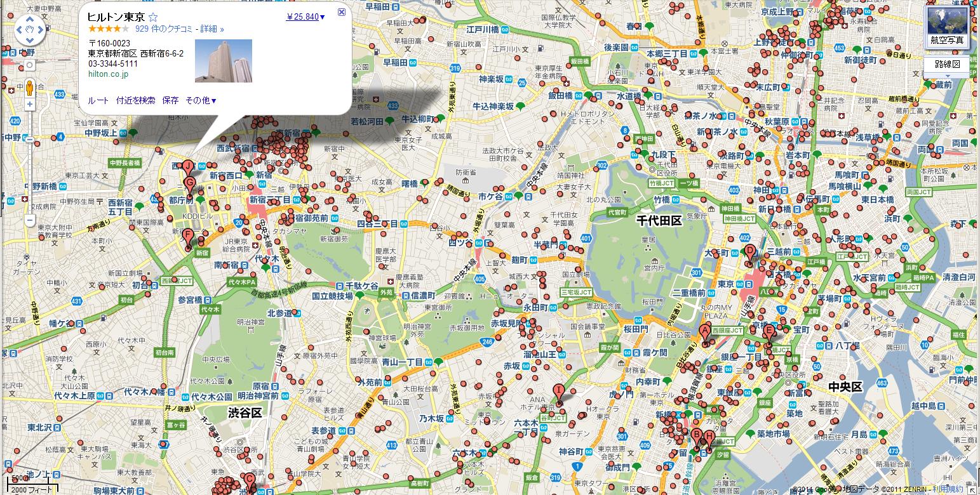Select map marker E
The height and width of the screenshot is (495, 980).
click(x=769, y=334)
